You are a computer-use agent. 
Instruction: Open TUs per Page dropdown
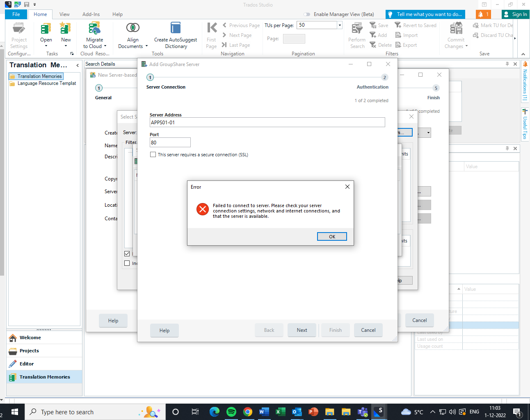tap(340, 25)
